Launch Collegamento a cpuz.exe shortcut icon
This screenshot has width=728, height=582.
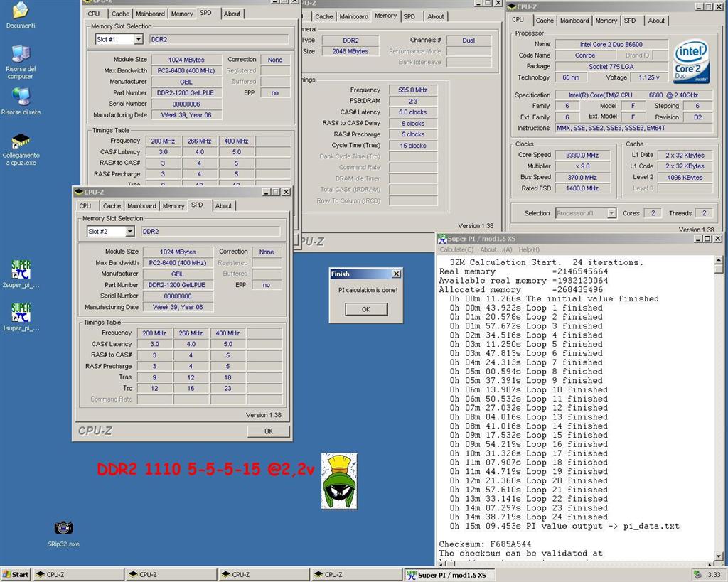[x=21, y=140]
